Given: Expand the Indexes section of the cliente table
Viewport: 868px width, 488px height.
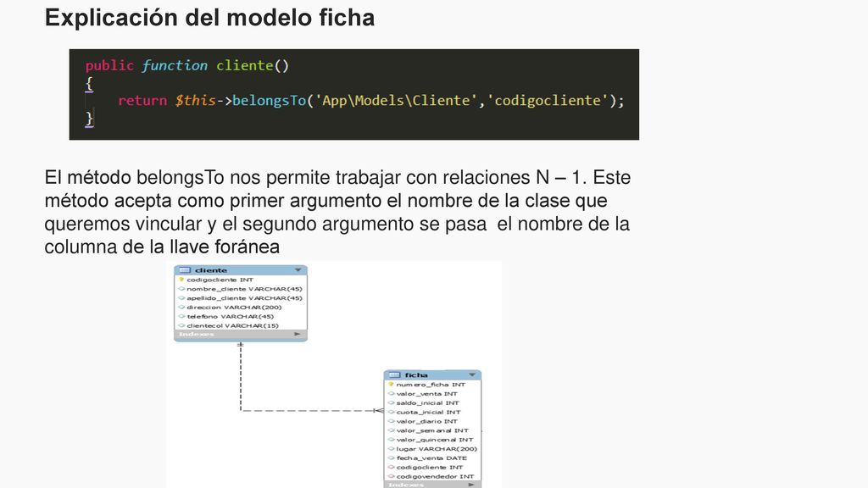Looking at the screenshot, I should coord(298,334).
